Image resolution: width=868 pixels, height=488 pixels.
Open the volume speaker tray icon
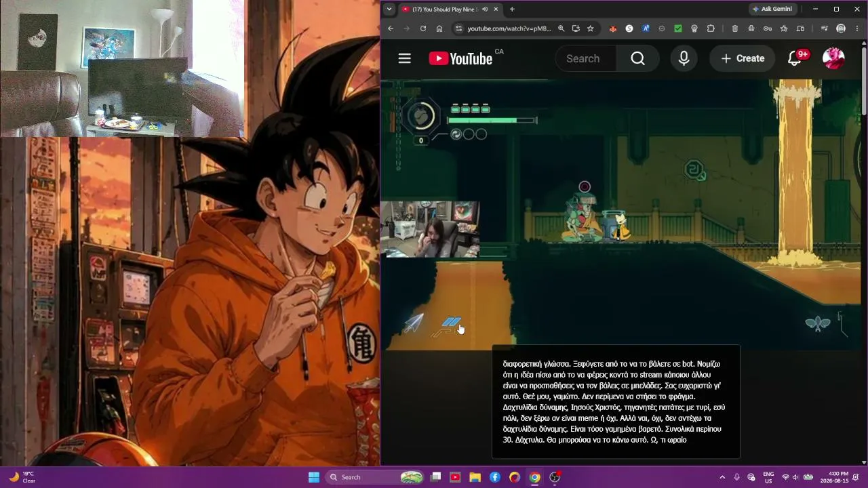795,477
